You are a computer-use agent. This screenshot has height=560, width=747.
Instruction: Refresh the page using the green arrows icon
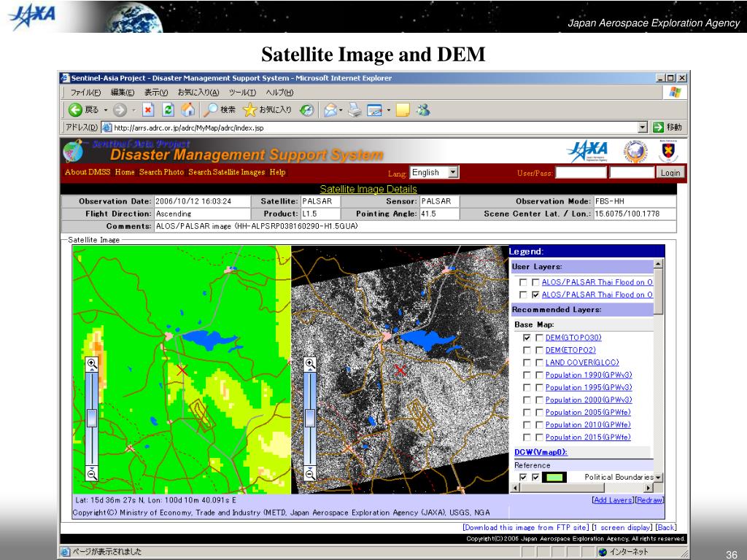coord(169,110)
